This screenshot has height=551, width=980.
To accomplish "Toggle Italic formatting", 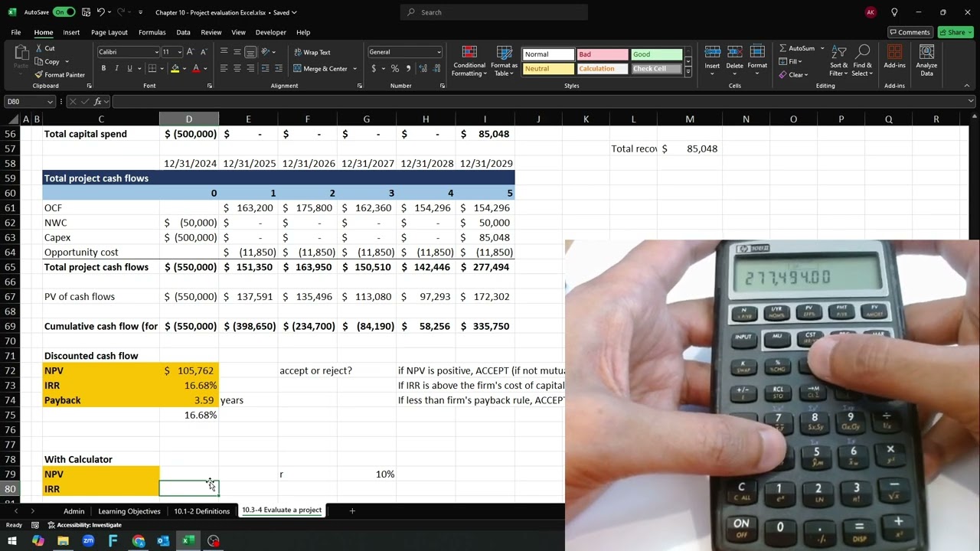I will (x=116, y=68).
